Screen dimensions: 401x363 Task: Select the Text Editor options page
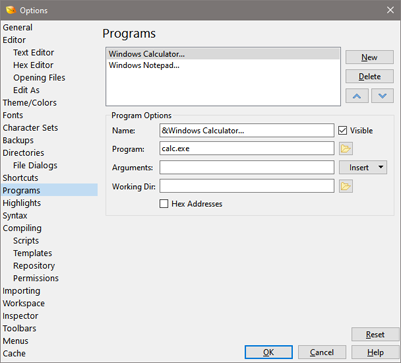(33, 52)
